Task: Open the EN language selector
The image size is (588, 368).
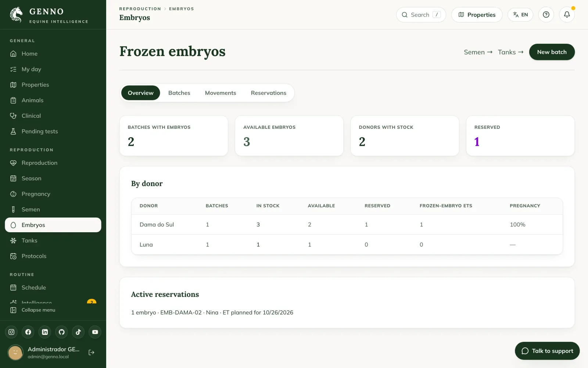Action: (520, 15)
